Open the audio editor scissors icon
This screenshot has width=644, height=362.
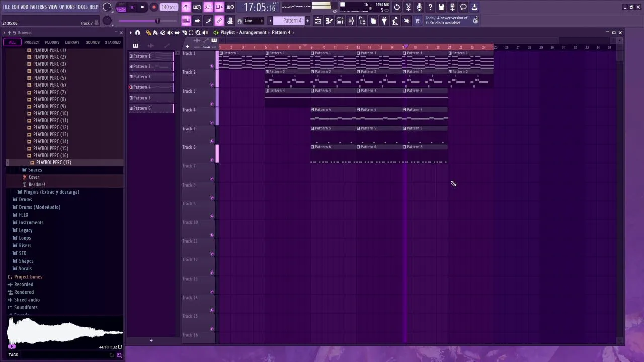408,7
